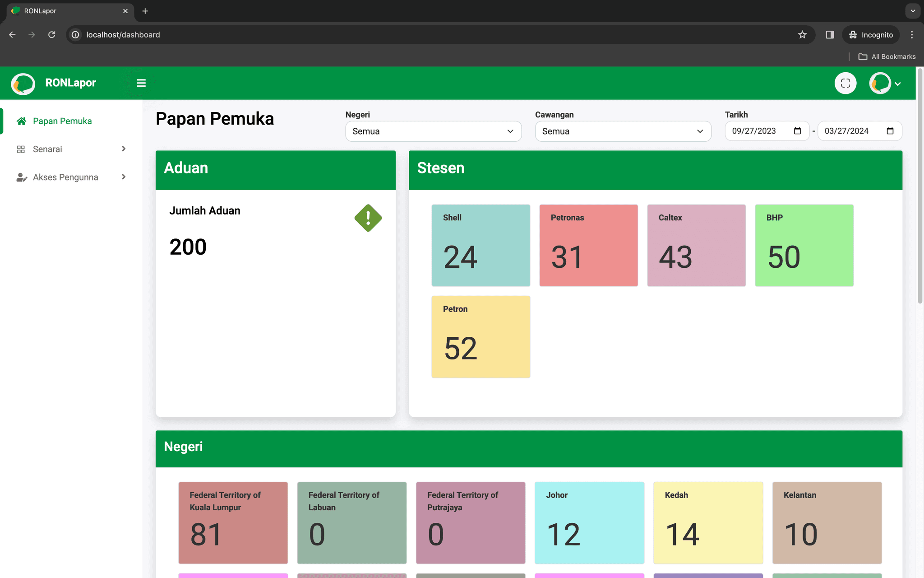
Task: Expand the Akses Pengunna submenu chevron
Action: point(124,177)
